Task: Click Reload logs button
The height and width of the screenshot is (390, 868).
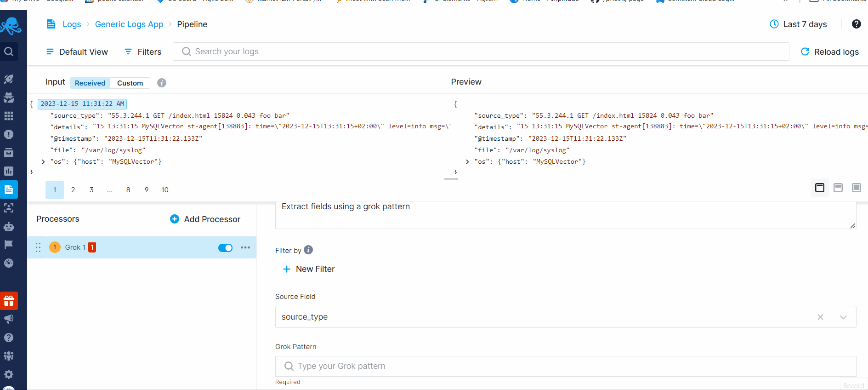Action: pos(830,52)
